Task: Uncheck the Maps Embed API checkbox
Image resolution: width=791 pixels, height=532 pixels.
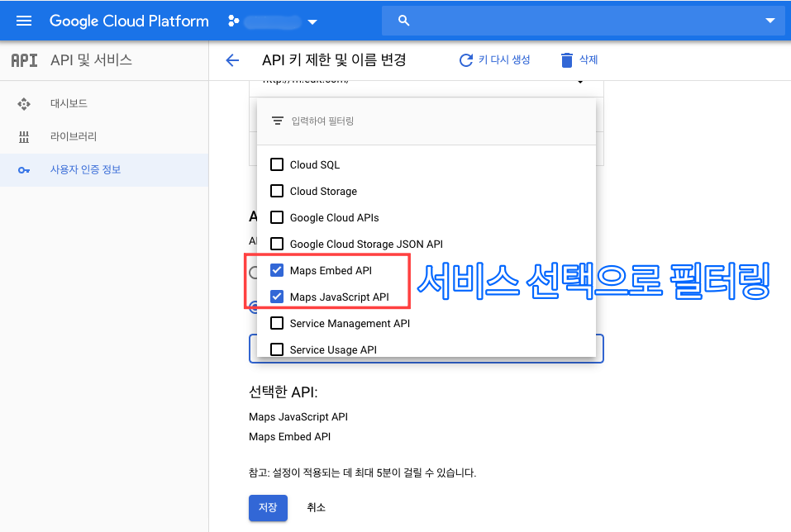Action: click(277, 270)
